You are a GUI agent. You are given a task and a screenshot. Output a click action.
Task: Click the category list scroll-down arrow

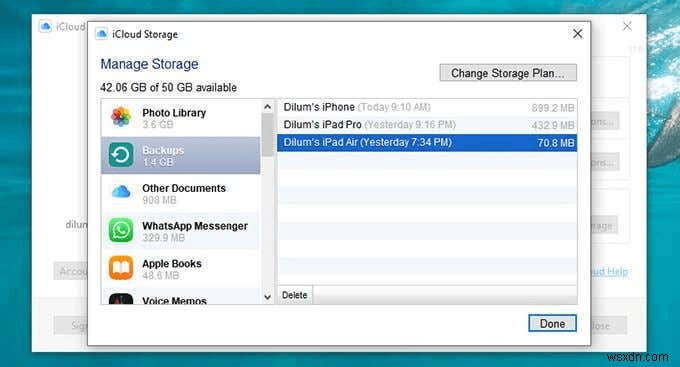tap(268, 297)
